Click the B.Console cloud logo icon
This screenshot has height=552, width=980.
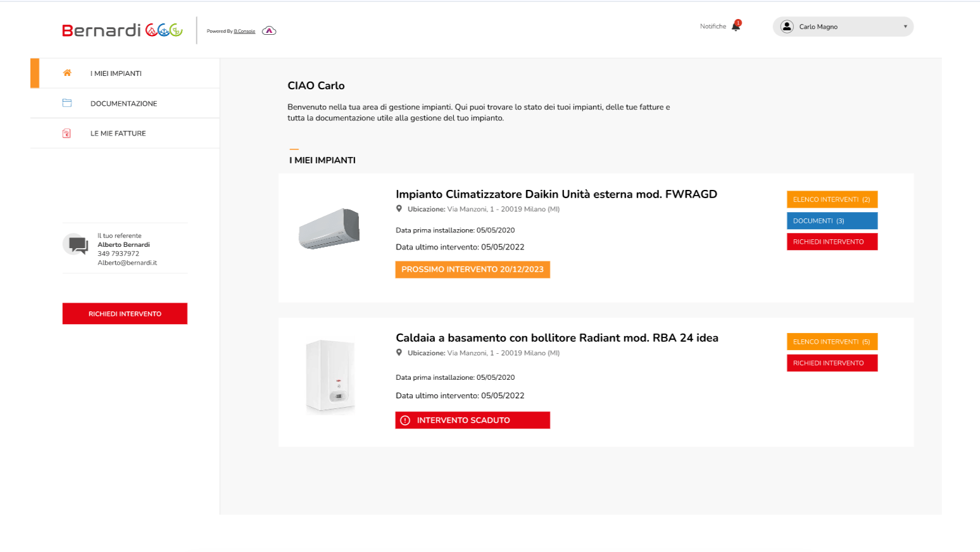(x=269, y=31)
